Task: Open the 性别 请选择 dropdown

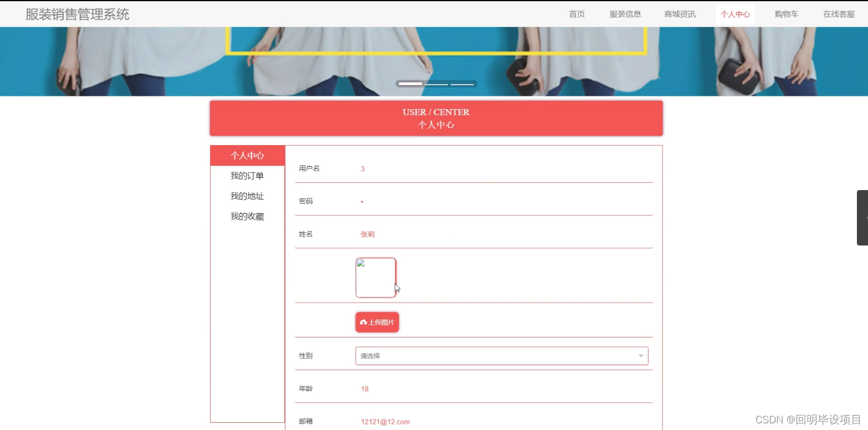Action: (x=502, y=356)
